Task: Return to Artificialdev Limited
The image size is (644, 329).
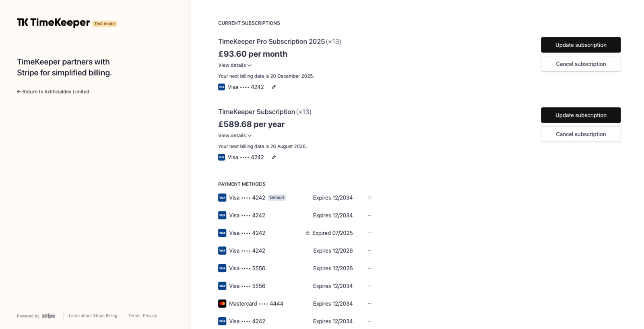Action: (x=53, y=92)
